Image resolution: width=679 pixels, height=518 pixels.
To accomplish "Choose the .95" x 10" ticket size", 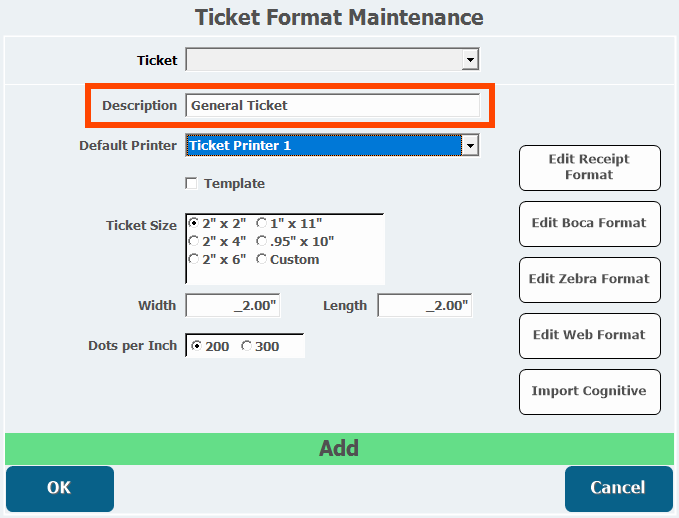I will (262, 241).
